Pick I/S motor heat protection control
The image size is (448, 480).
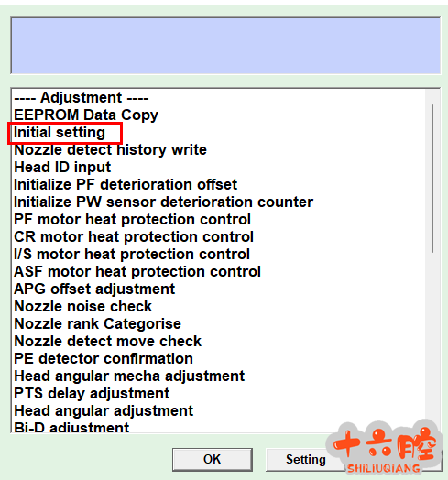pos(132,255)
